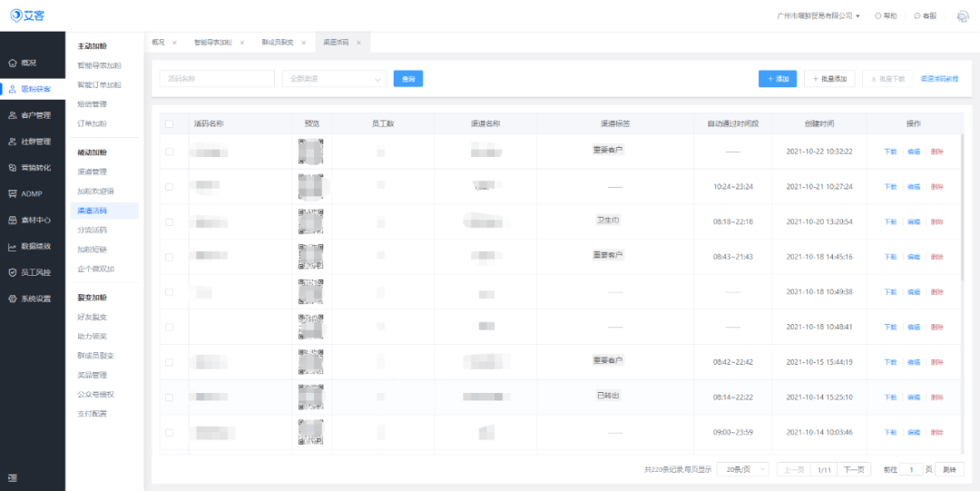Click the 艾客 logo in the header
980x491 pixels.
point(27,15)
